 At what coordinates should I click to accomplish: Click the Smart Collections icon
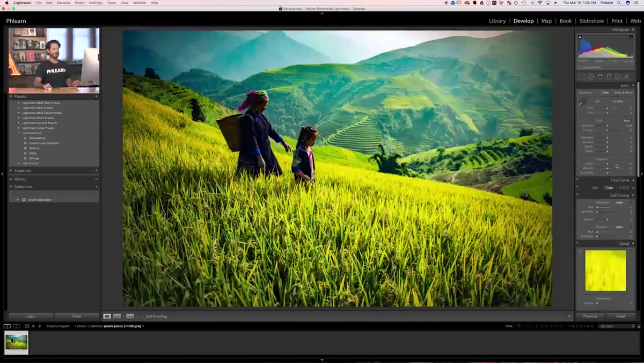24,200
